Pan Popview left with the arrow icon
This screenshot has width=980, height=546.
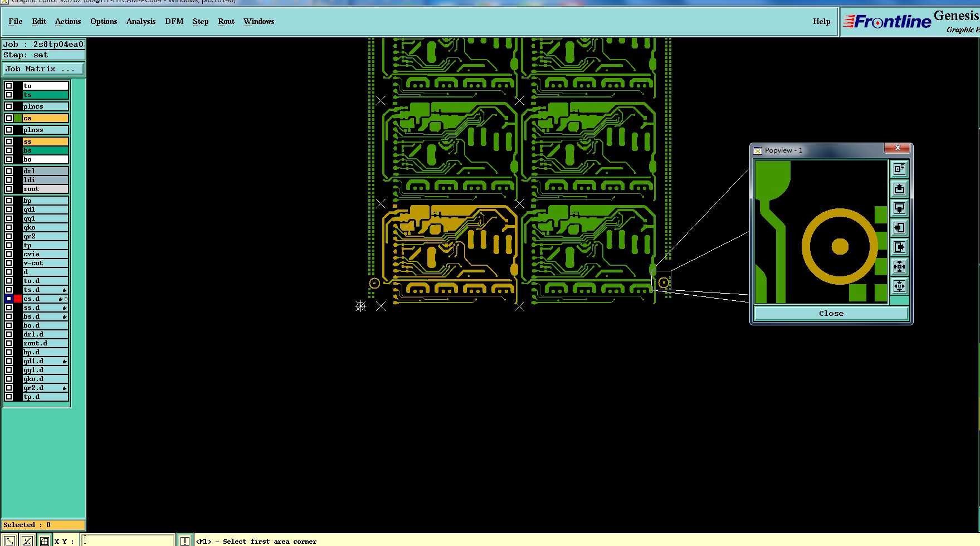(x=899, y=227)
